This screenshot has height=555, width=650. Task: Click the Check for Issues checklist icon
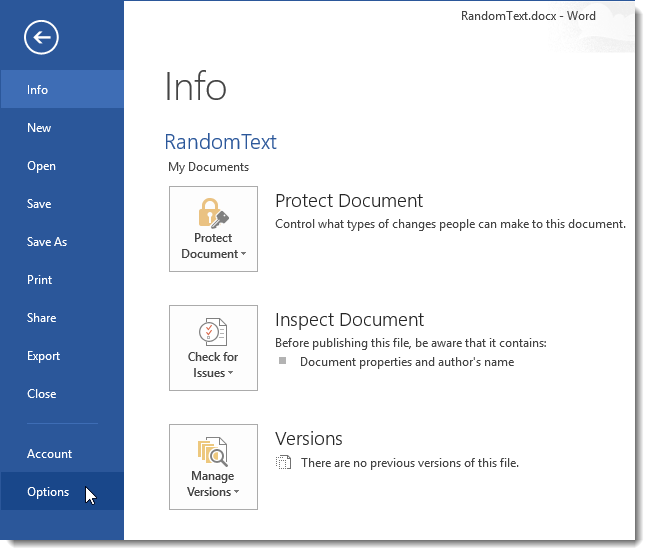pos(213,332)
